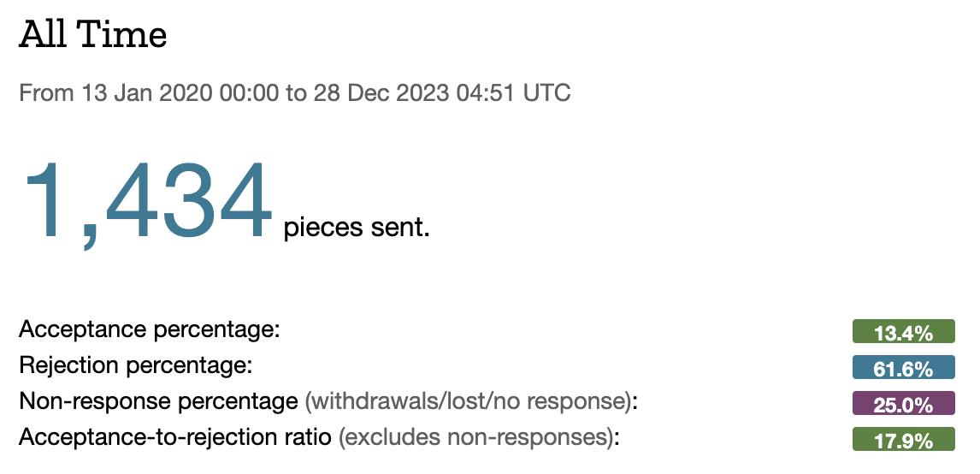Click the word 'lost' in the gray note
Screen dimensions: 980x474
coord(464,401)
